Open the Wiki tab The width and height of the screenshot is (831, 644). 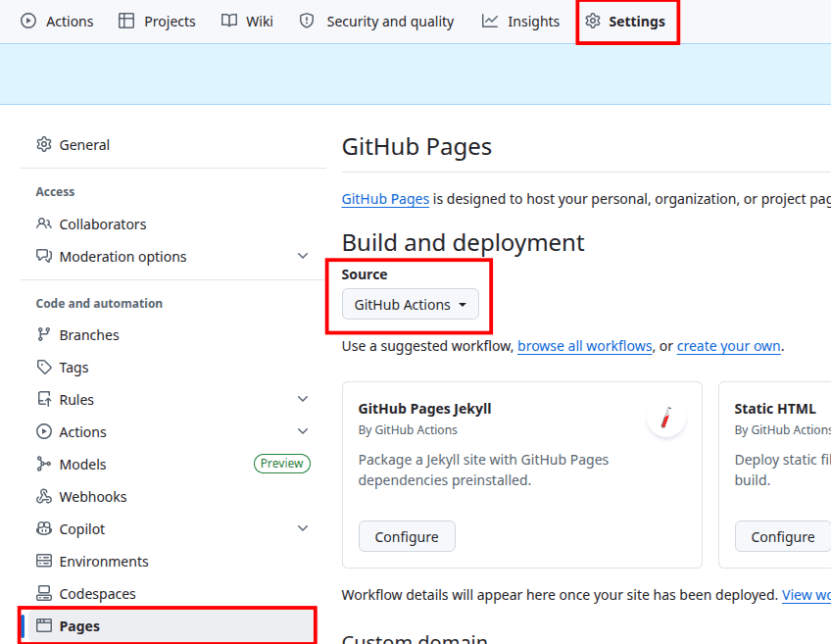pos(248,22)
